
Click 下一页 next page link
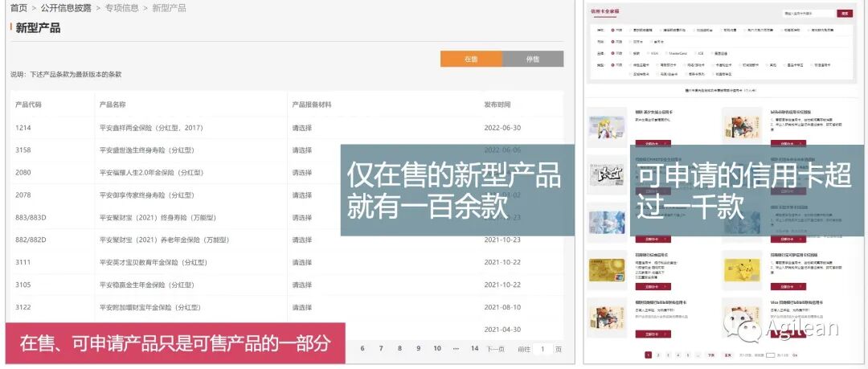point(495,349)
